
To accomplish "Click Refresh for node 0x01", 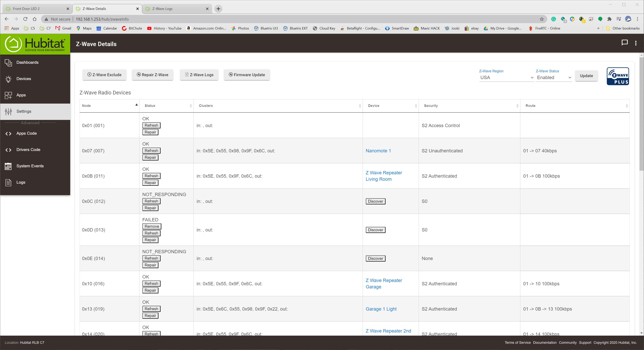I will point(151,125).
